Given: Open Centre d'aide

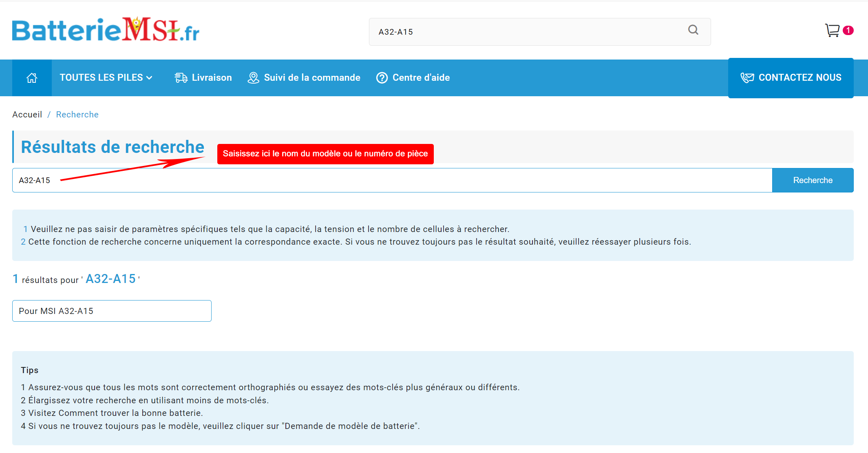Looking at the screenshot, I should (x=413, y=77).
